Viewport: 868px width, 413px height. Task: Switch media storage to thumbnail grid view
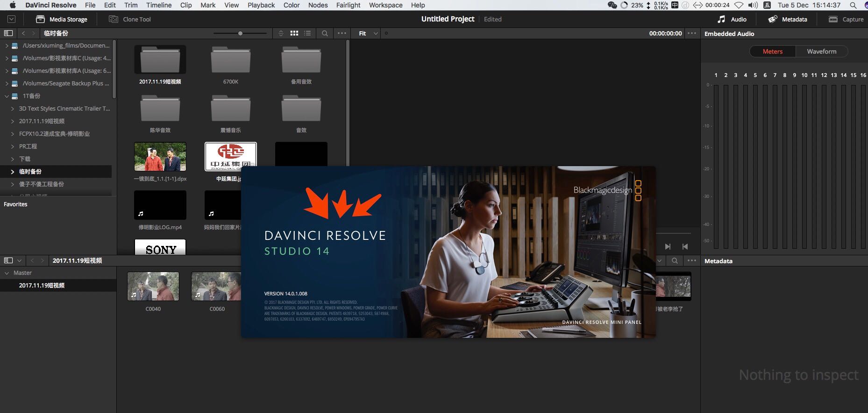coord(294,33)
